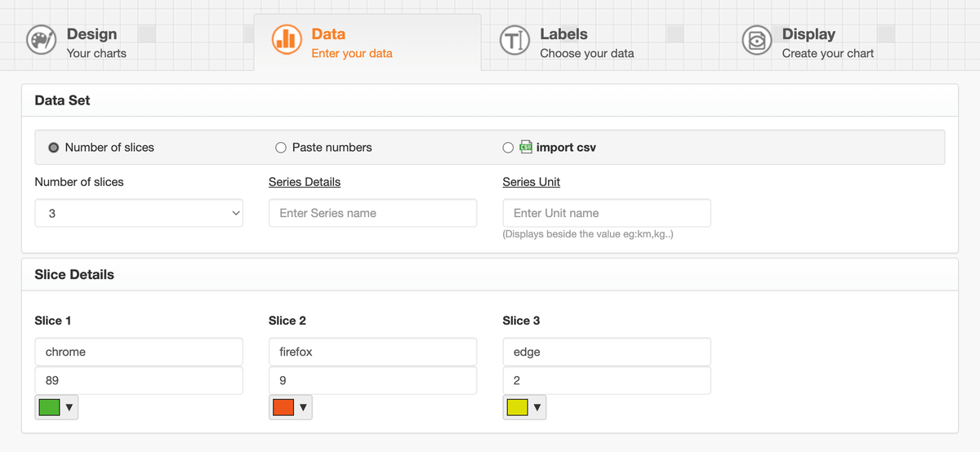Focus the Enter Unit name field
The height and width of the screenshot is (452, 980).
606,213
